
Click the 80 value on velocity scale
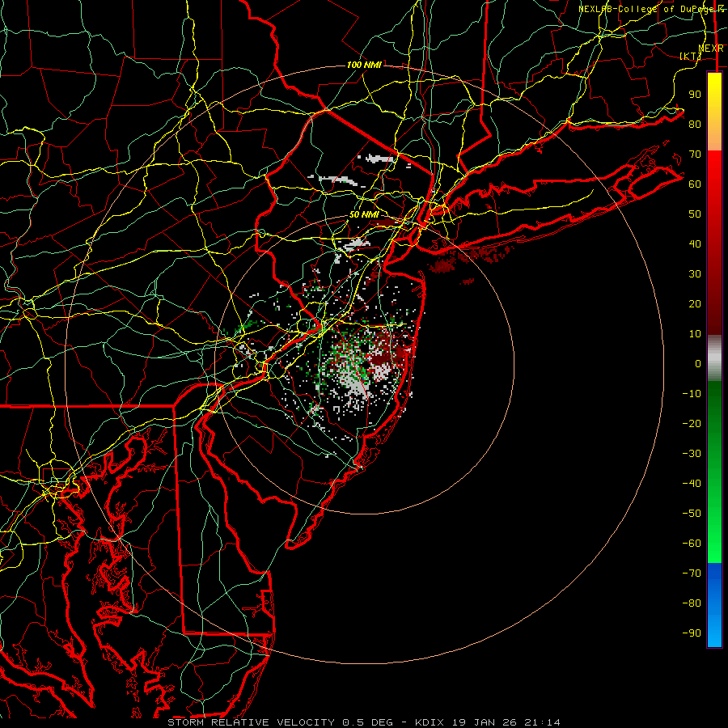pos(695,125)
